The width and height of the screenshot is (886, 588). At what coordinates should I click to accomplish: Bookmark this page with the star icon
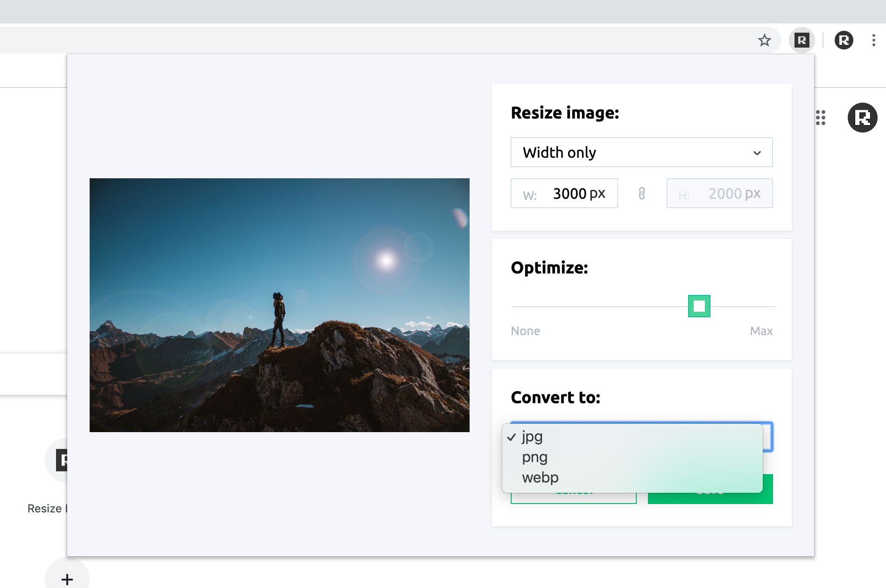pos(764,40)
